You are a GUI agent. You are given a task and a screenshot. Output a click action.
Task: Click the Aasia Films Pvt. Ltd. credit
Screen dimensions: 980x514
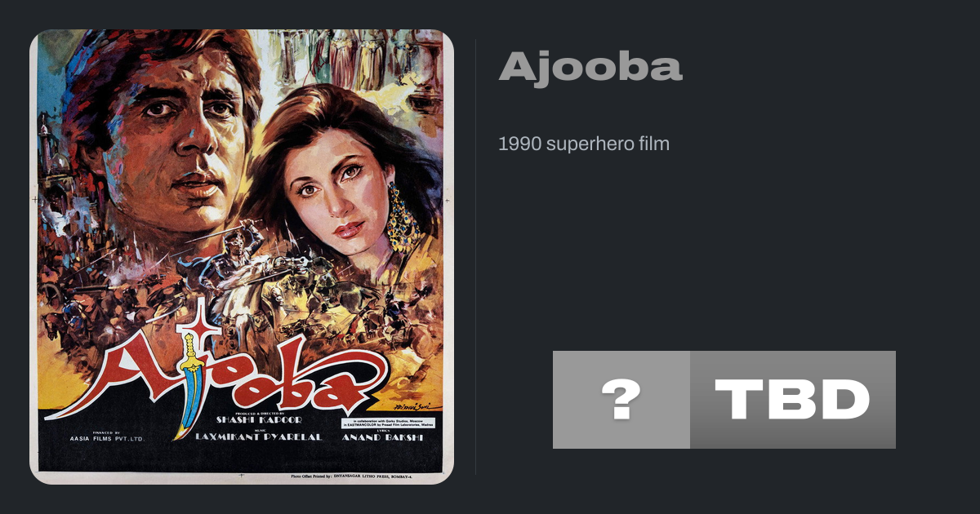(106, 438)
